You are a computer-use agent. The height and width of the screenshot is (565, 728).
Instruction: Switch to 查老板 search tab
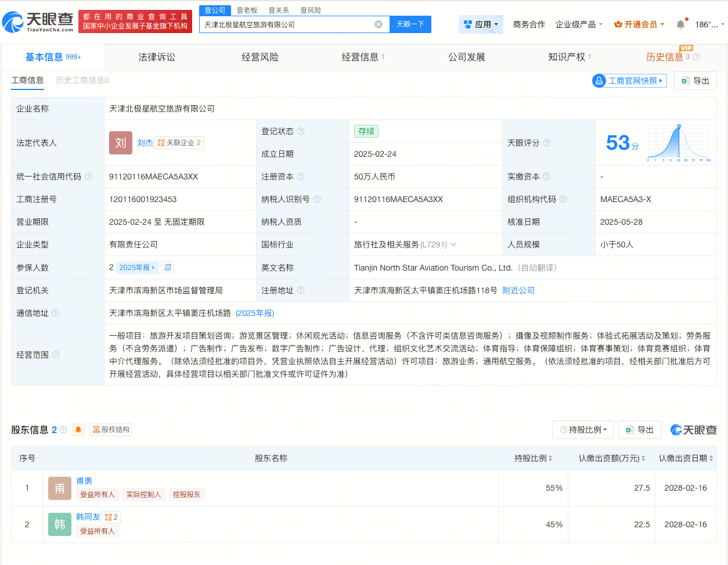click(x=247, y=10)
